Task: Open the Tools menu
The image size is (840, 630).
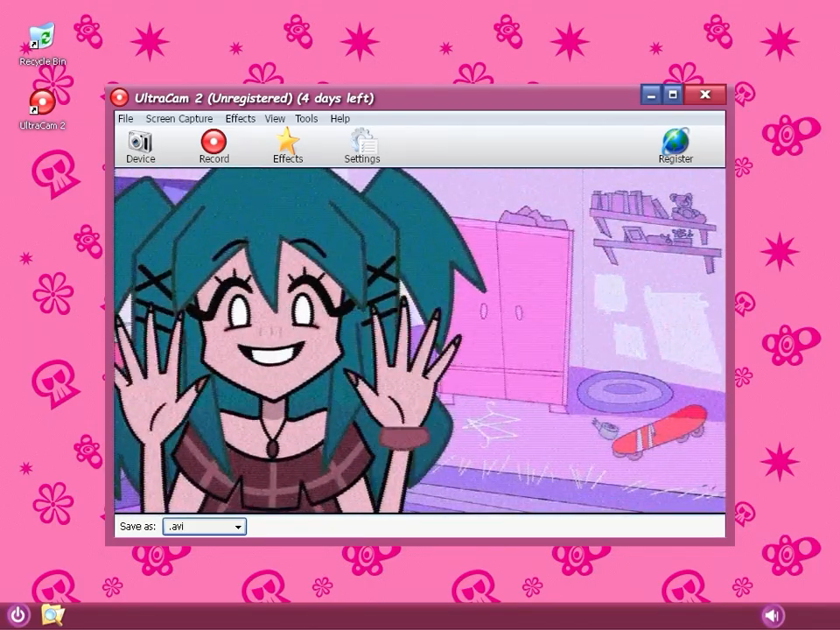Action: [x=306, y=119]
